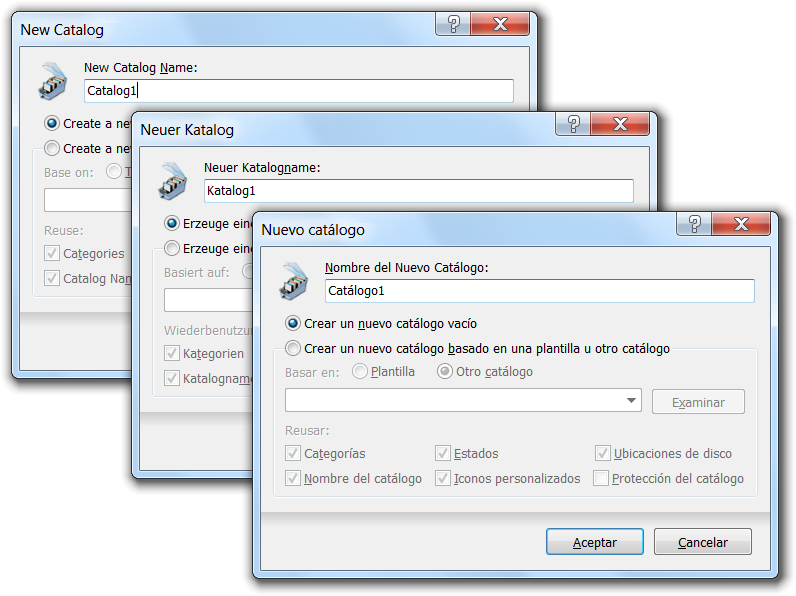Toggle Catalog Name checkbox in New Catalog

point(52,278)
